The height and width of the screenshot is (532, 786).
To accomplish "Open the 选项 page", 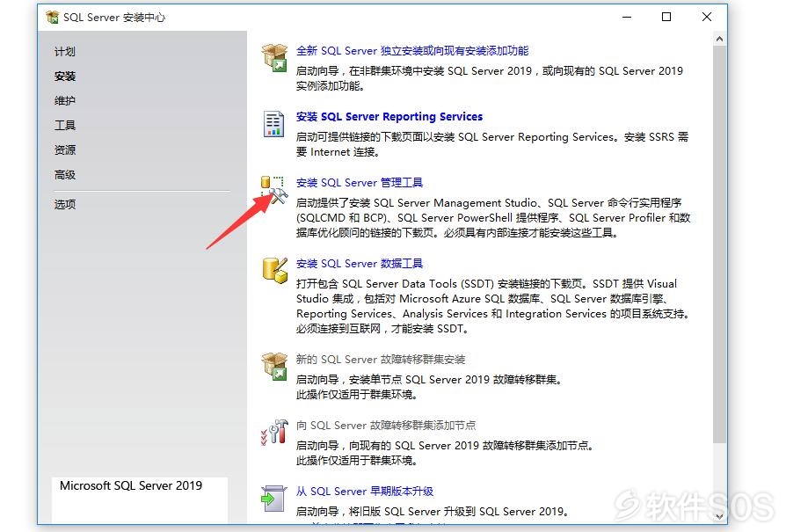I will 65,205.
